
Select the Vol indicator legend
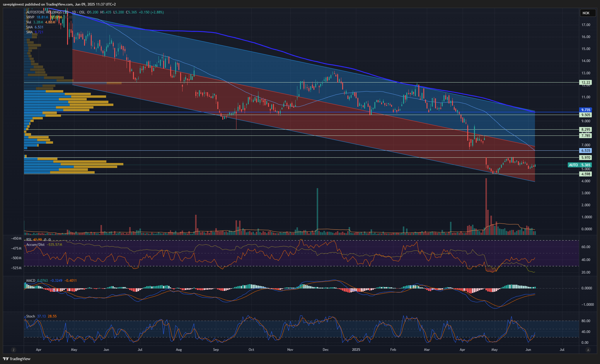pos(29,22)
